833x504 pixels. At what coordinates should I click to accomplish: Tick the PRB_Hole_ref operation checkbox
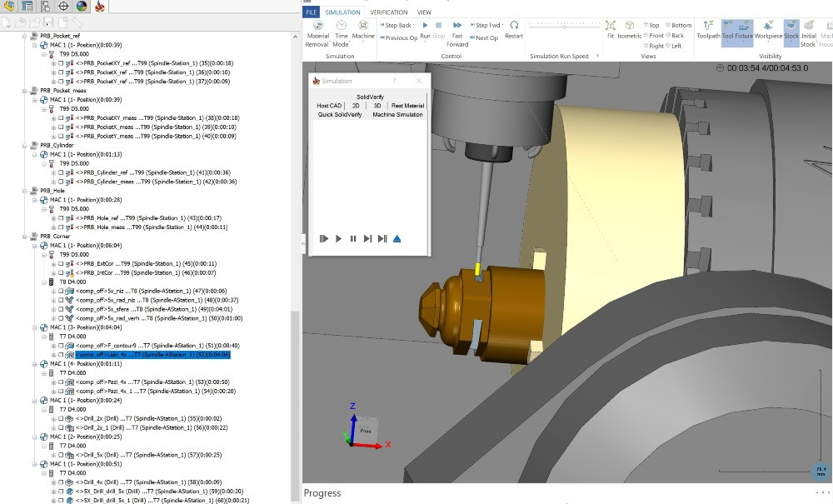(60, 218)
